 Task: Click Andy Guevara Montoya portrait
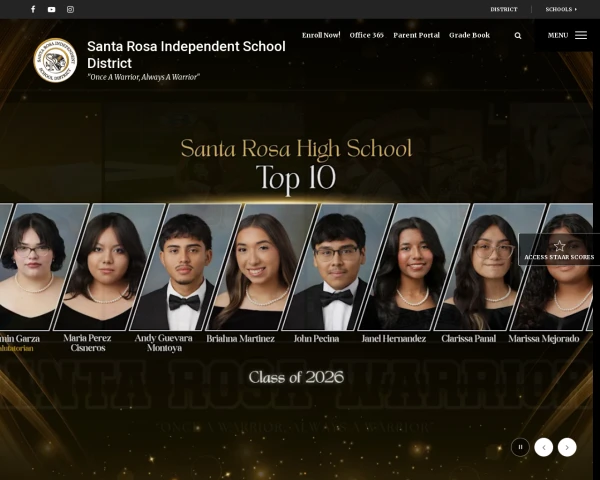[185, 267]
